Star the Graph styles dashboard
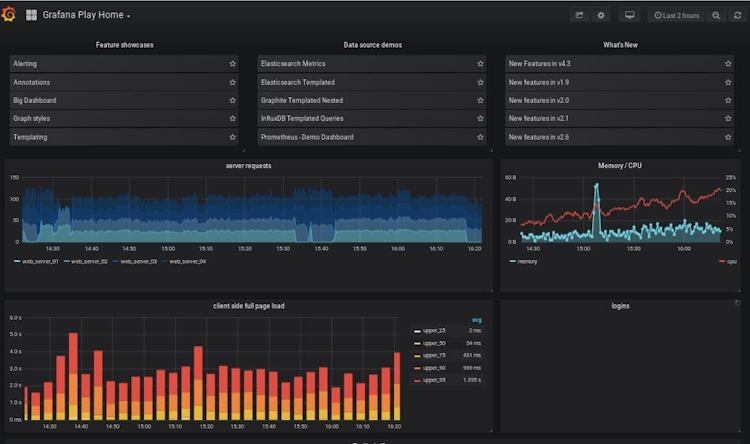 pyautogui.click(x=232, y=118)
